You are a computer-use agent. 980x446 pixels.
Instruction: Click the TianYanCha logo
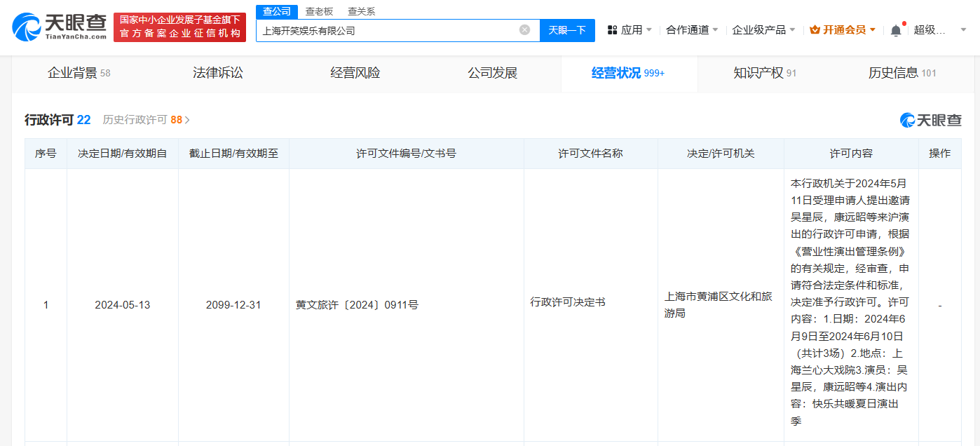pyautogui.click(x=60, y=27)
